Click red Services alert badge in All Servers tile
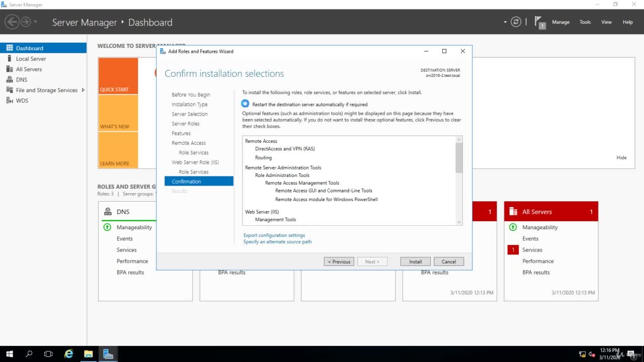644x362 pixels. tap(513, 250)
